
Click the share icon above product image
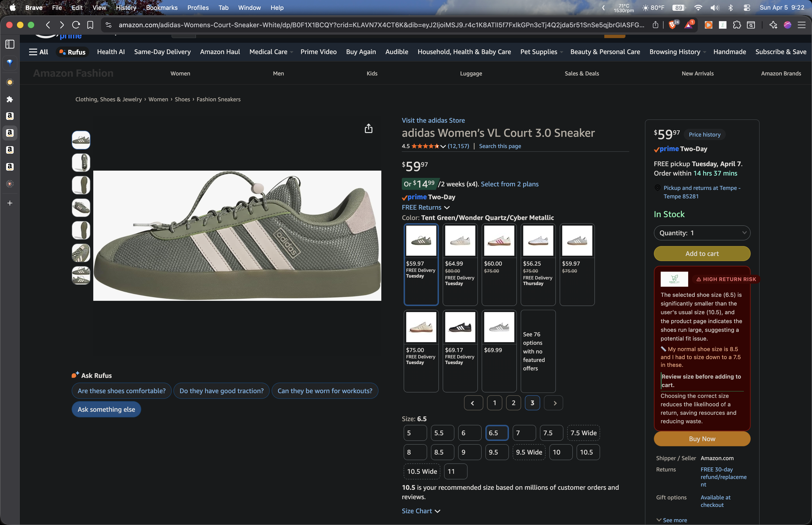368,129
